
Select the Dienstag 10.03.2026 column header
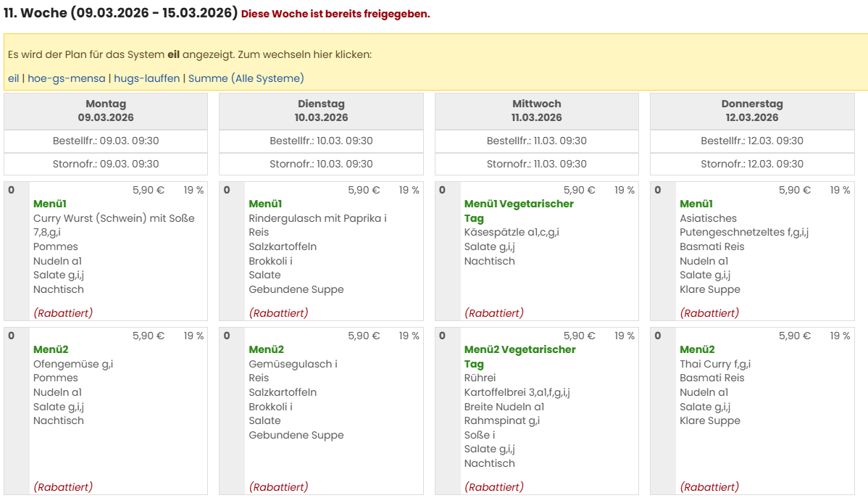coord(321,111)
